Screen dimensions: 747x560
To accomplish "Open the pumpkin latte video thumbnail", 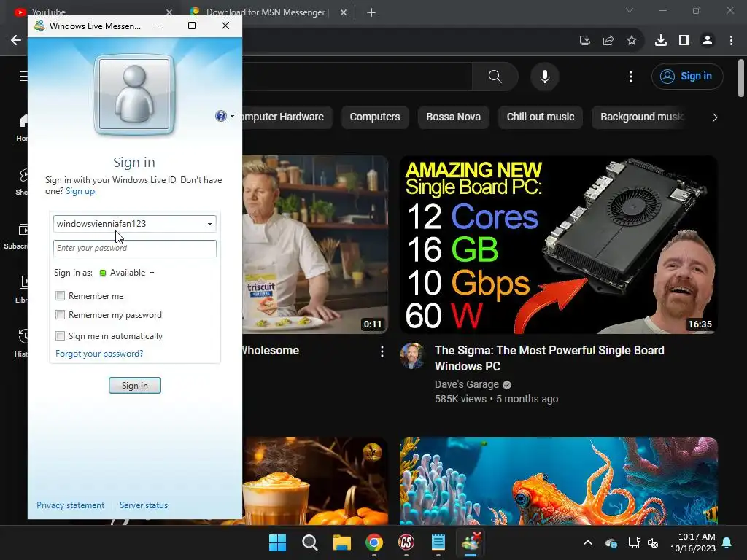I will tap(315, 481).
